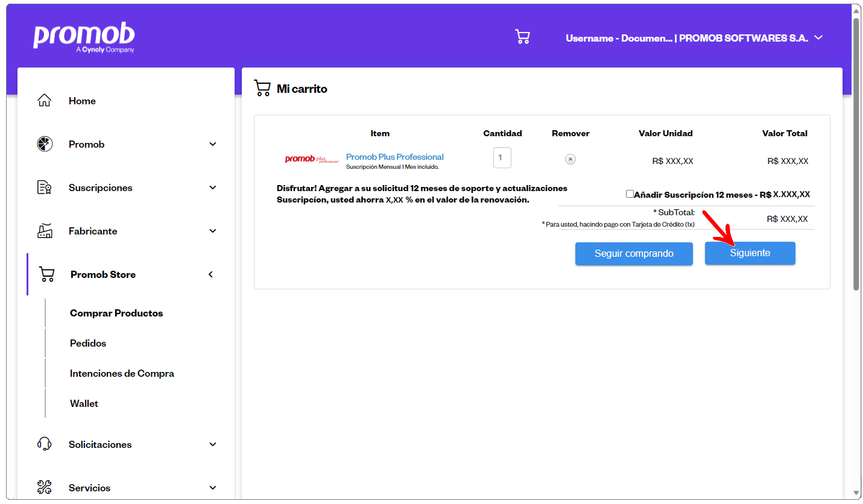Click the Valor Total column header
The width and height of the screenshot is (863, 504).
785,133
